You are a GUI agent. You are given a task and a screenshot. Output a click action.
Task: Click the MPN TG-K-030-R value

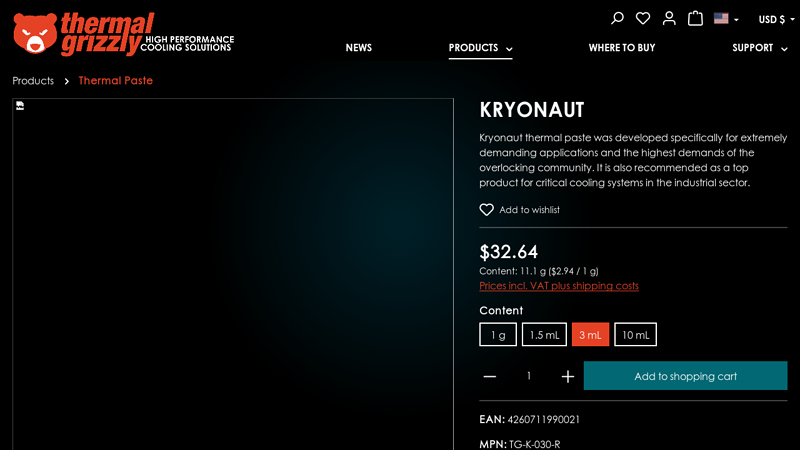pos(534,444)
